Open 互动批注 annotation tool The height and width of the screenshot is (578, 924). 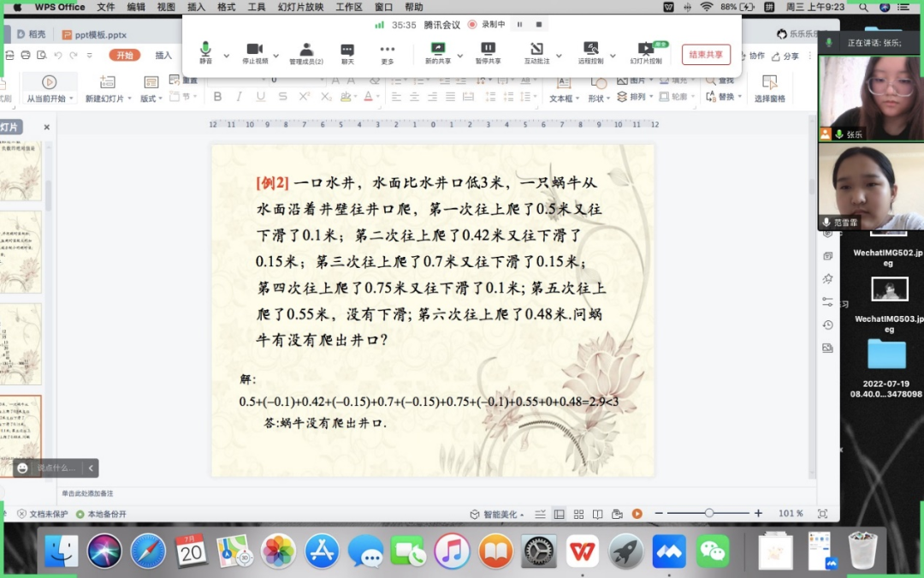point(536,52)
